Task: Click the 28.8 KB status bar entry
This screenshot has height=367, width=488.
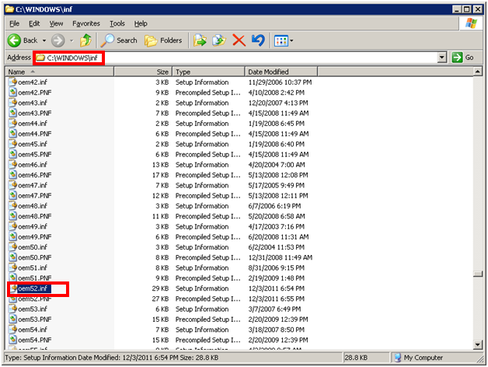Action: coord(356,358)
